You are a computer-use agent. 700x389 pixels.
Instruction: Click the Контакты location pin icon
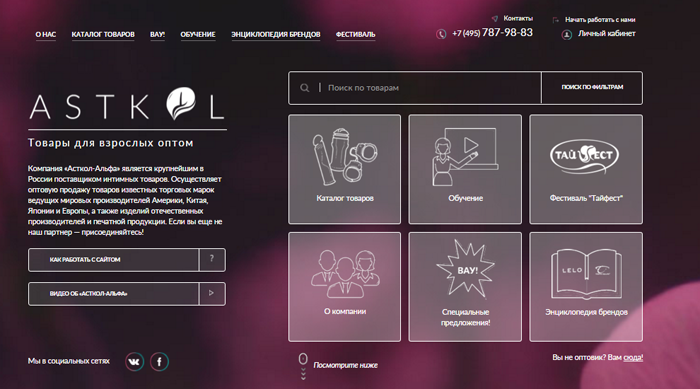click(495, 18)
